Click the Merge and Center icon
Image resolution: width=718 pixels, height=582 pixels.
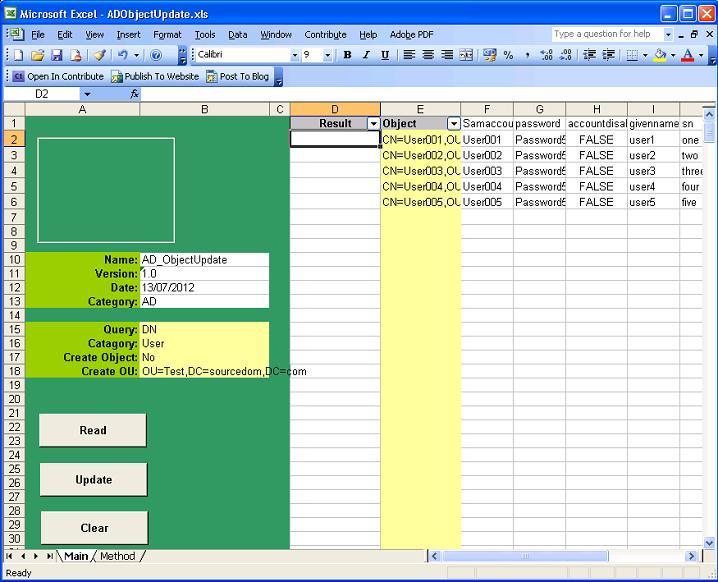466,55
